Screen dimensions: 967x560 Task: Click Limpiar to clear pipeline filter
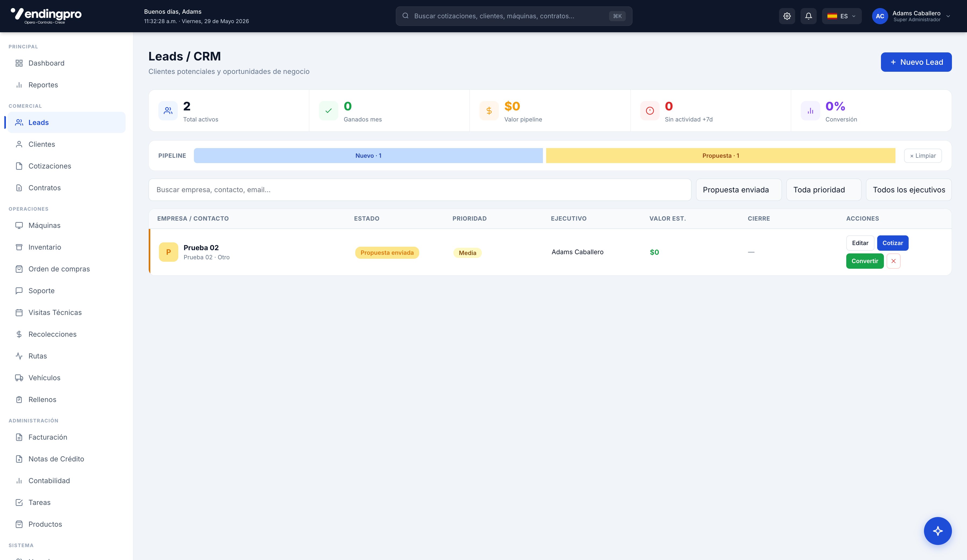pos(922,156)
